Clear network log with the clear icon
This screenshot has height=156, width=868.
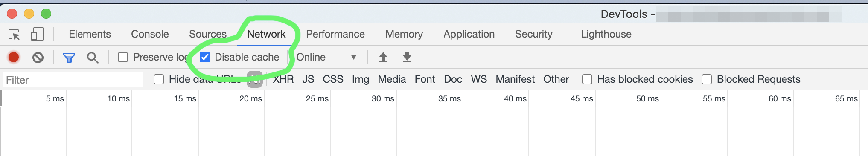click(38, 57)
